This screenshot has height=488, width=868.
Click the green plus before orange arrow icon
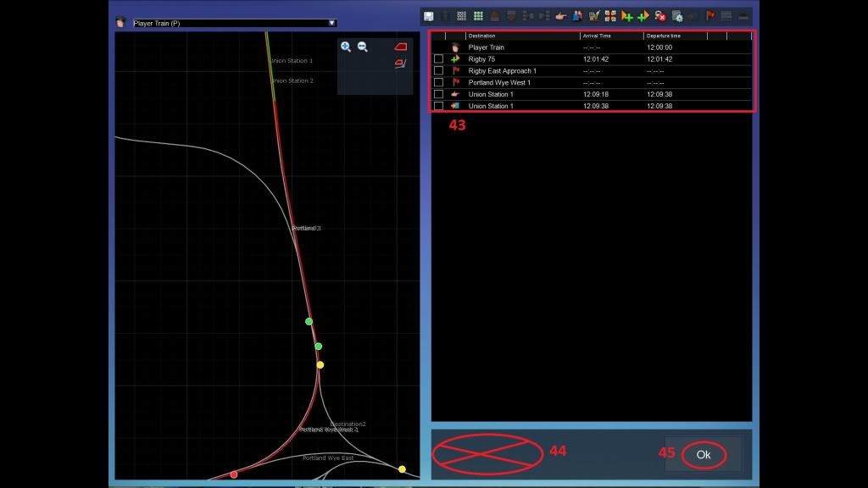pyautogui.click(x=643, y=16)
